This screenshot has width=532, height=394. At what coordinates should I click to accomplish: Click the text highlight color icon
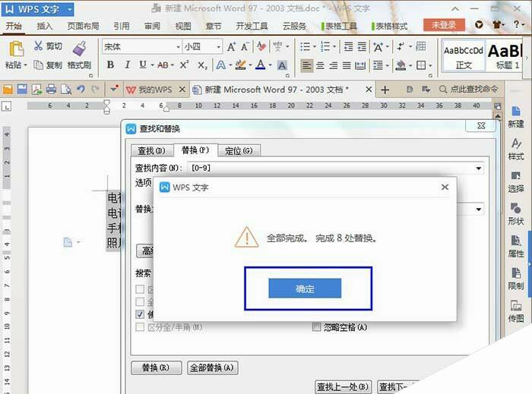click(240, 65)
